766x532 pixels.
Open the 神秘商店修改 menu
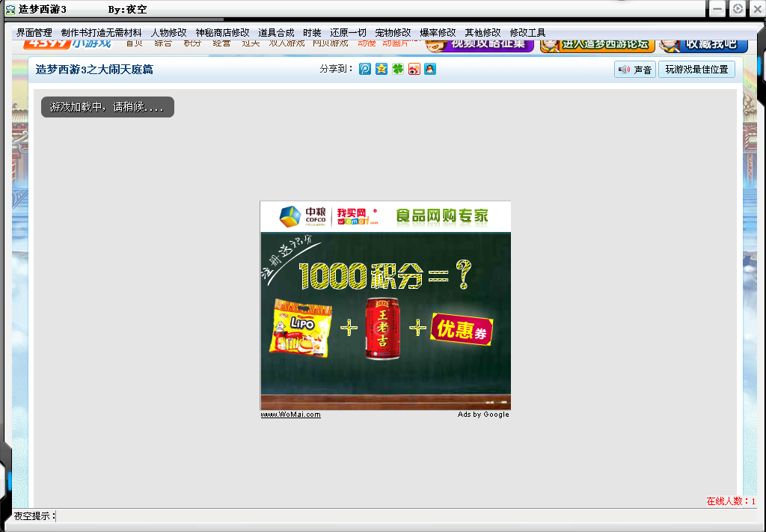click(x=222, y=33)
